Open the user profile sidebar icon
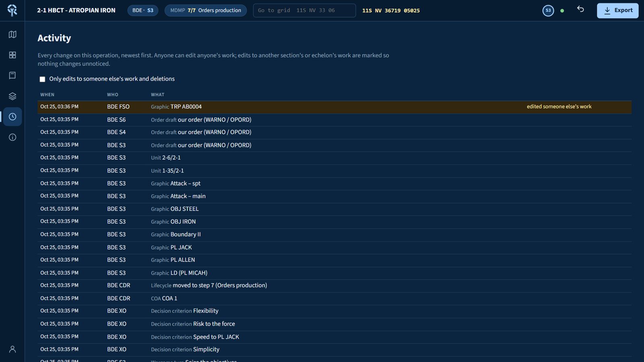Viewport: 644px width, 362px height. pos(12,349)
